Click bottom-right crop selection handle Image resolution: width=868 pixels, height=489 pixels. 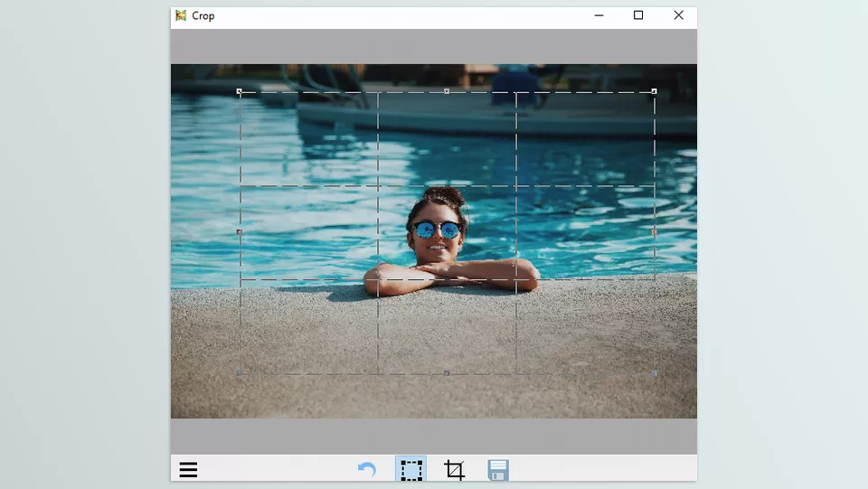655,372
